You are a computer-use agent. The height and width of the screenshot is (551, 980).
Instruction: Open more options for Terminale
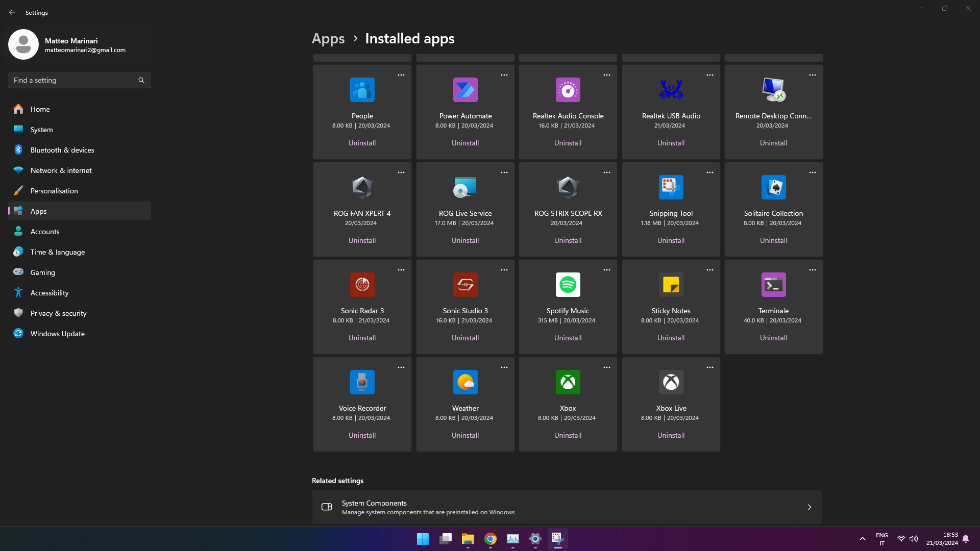tap(813, 270)
